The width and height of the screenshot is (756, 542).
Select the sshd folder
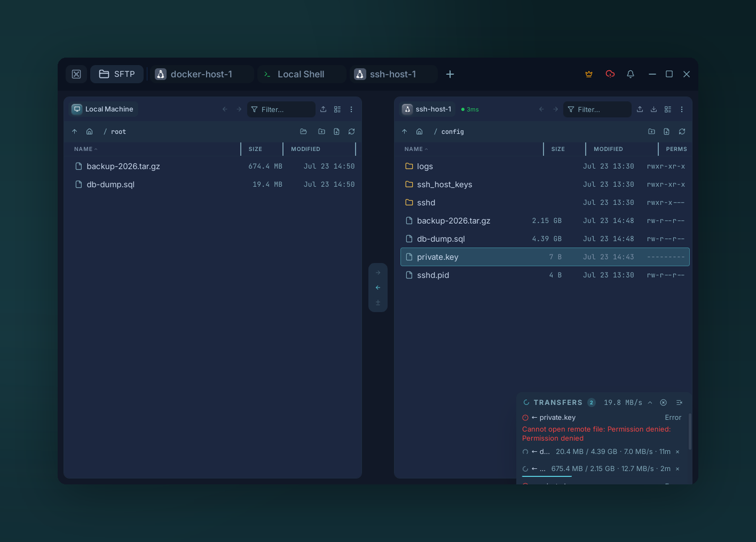point(545,203)
